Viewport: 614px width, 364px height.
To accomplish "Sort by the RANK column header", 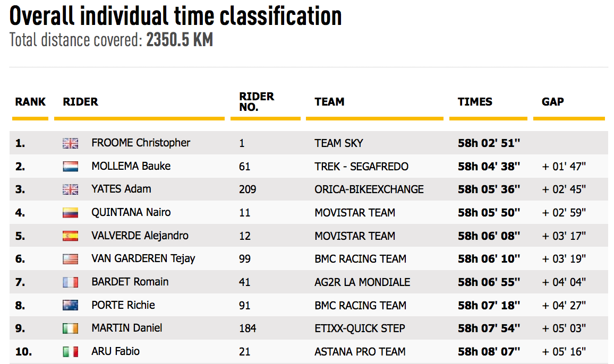I will click(30, 102).
